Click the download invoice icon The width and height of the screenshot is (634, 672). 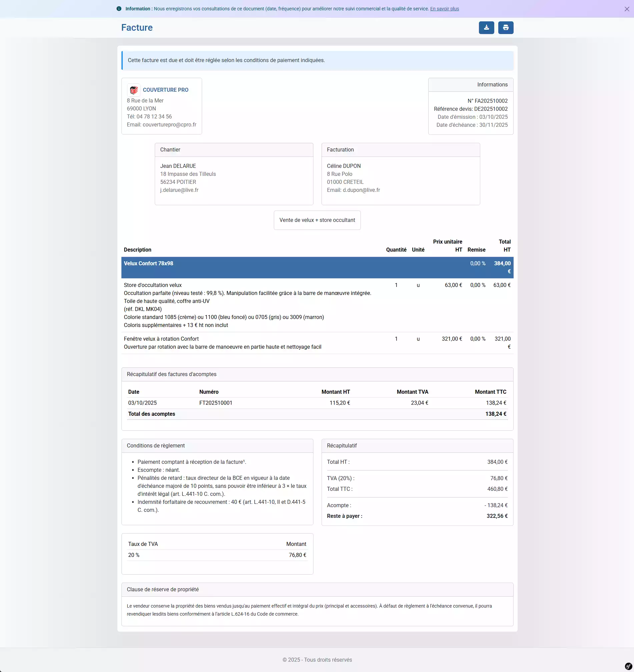486,27
